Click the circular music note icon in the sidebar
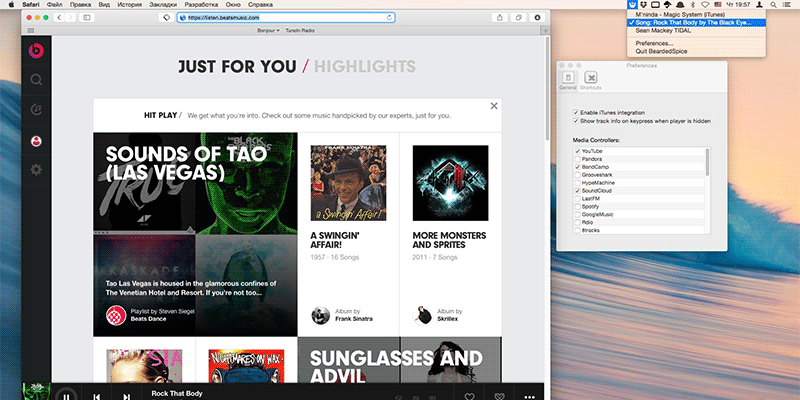The width and height of the screenshot is (800, 400). (36, 110)
